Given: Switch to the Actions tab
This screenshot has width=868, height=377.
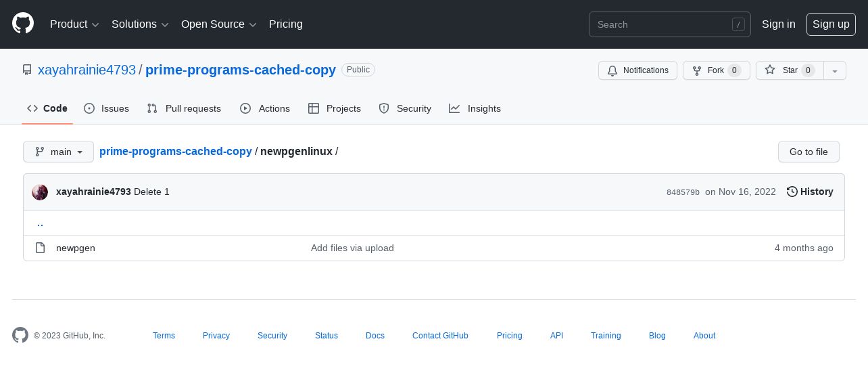Looking at the screenshot, I should point(265,108).
